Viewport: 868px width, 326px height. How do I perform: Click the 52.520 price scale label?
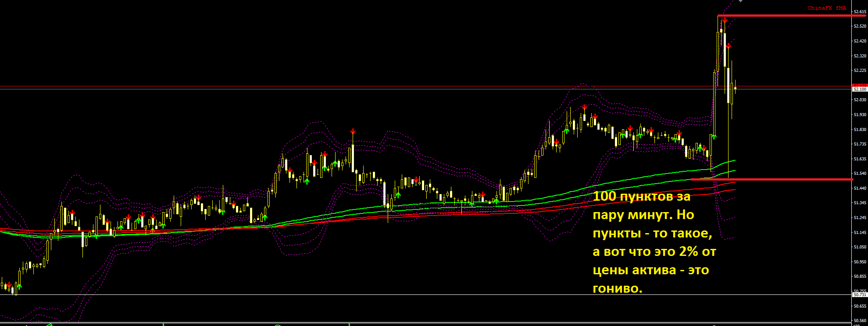pyautogui.click(x=860, y=26)
